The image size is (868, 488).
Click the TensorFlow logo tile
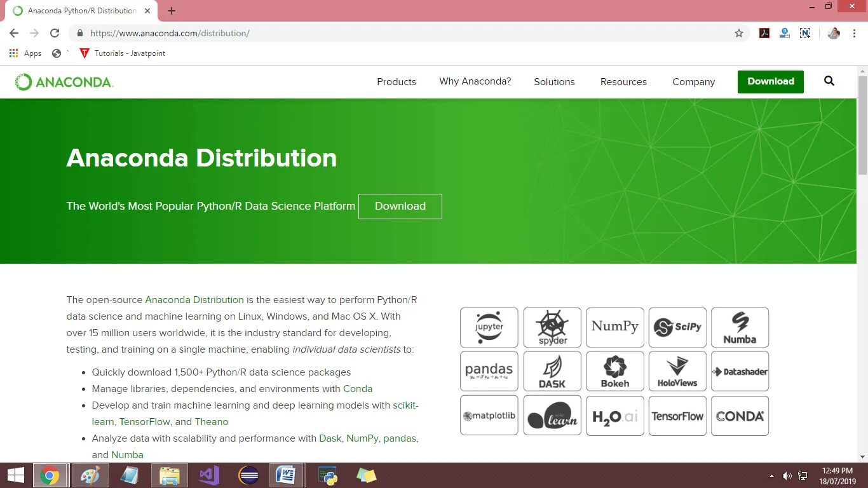click(677, 416)
